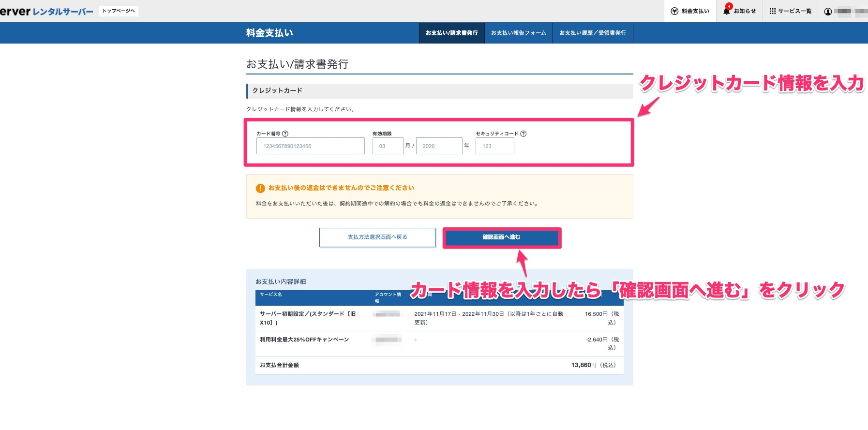Click the お支払合計金額 total row
The height and width of the screenshot is (430, 868).
tap(439, 365)
